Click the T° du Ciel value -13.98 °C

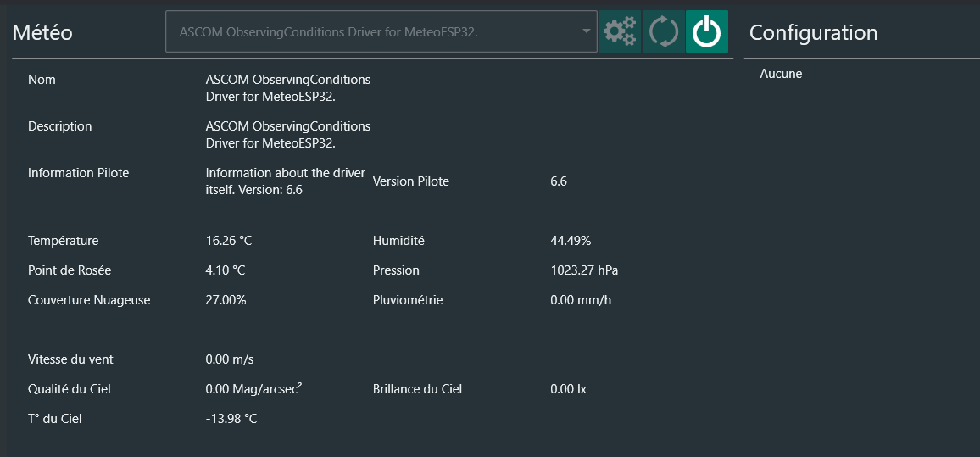pos(231,419)
